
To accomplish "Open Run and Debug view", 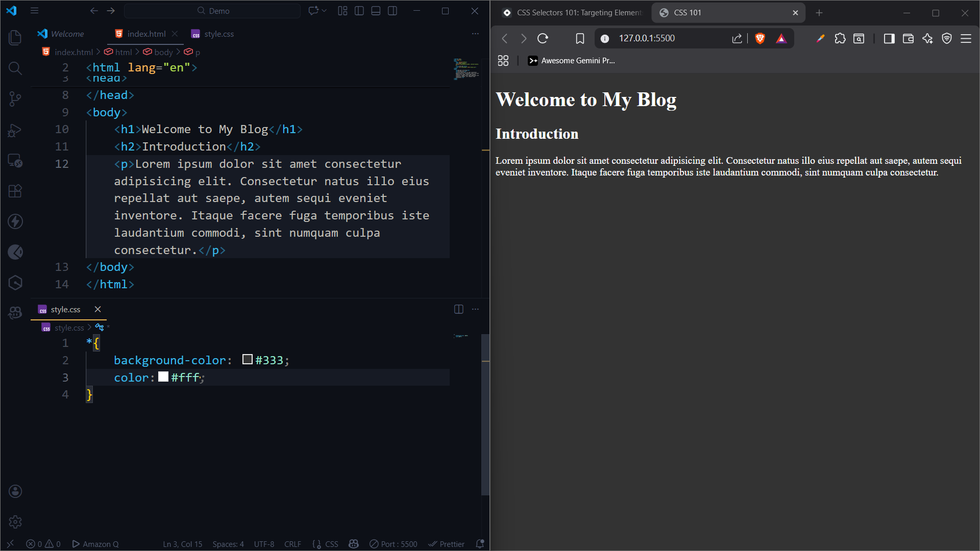I will click(x=15, y=130).
